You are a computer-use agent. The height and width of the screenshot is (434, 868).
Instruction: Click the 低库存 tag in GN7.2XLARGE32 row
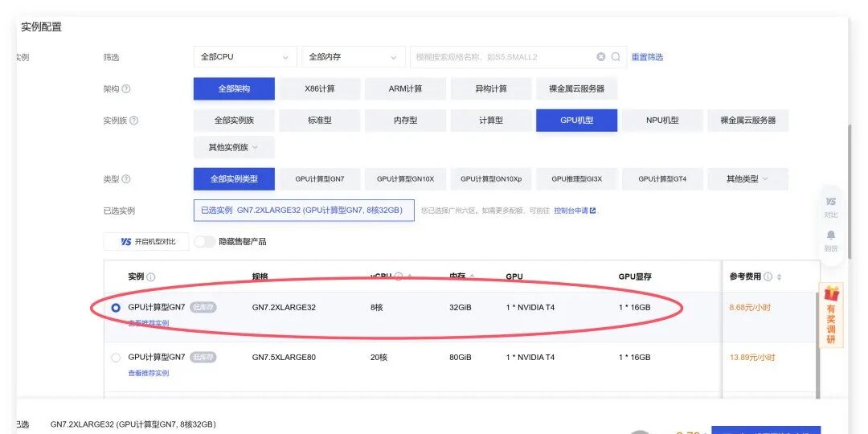[x=203, y=307]
